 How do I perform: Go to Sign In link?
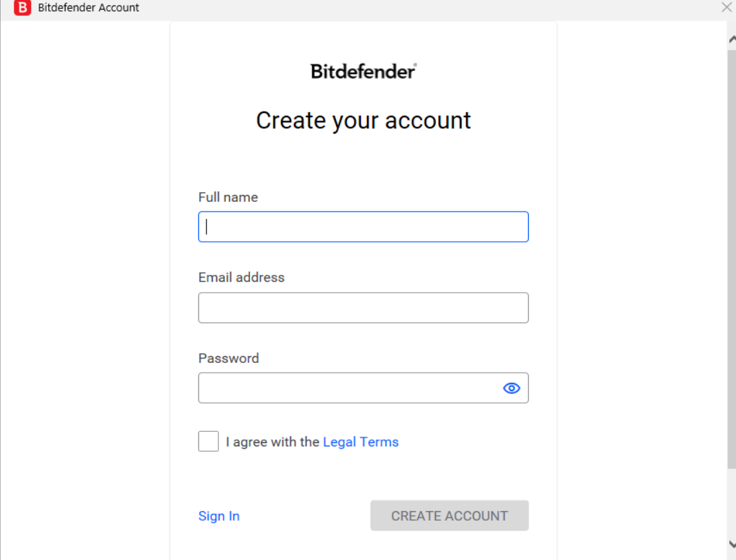point(219,516)
